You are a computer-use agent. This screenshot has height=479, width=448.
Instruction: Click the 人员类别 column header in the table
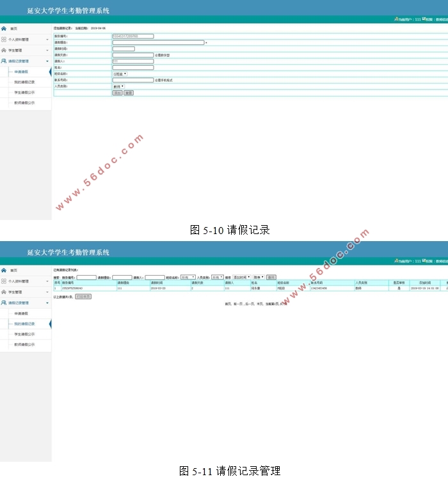[x=362, y=283]
